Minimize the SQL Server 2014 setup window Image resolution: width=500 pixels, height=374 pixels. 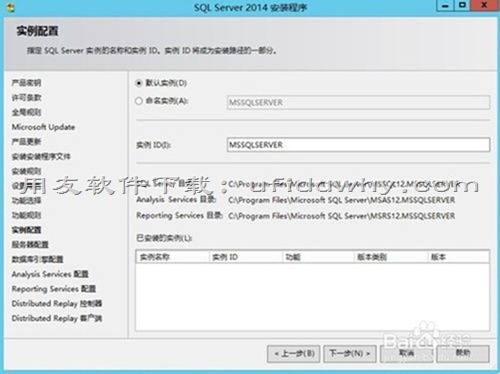point(445,6)
